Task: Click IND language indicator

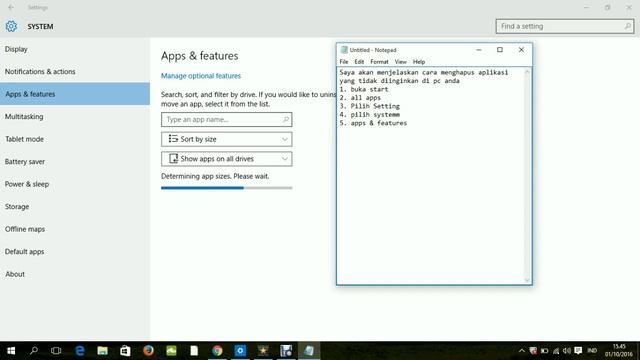Action: pos(592,351)
